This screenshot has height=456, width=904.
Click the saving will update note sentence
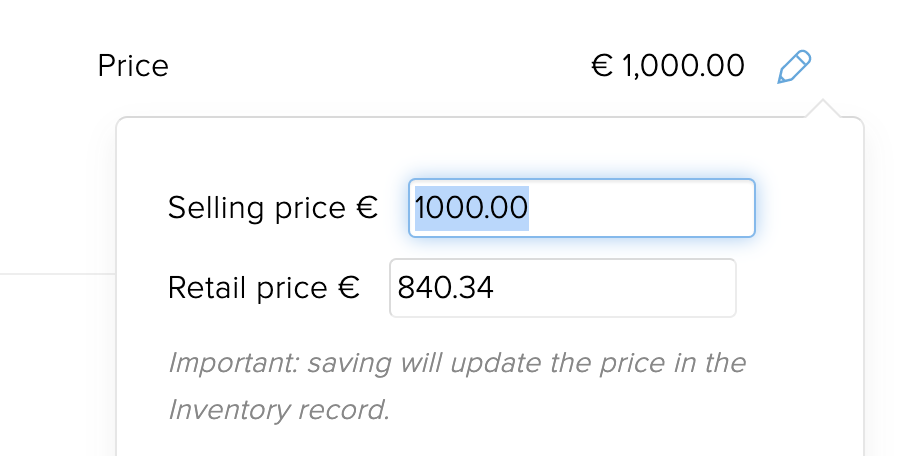coord(457,386)
